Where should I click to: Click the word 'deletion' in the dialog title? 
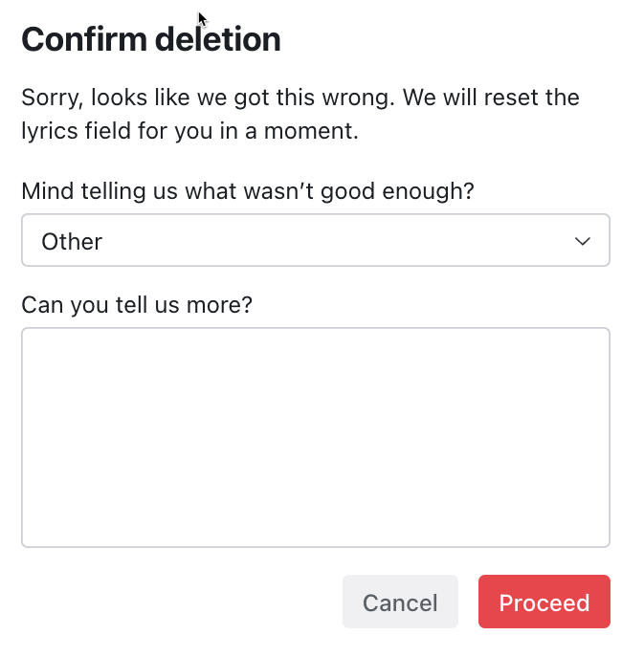pyautogui.click(x=219, y=39)
